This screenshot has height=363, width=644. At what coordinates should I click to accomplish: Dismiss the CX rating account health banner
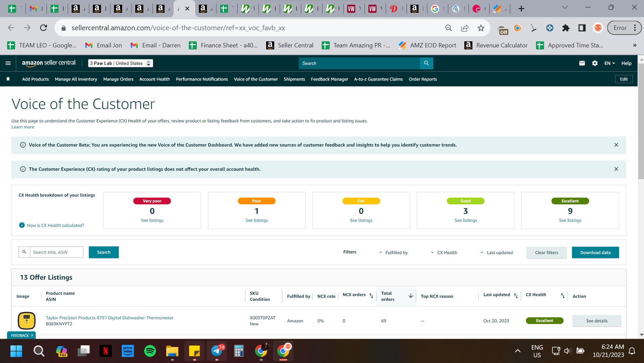[616, 169]
